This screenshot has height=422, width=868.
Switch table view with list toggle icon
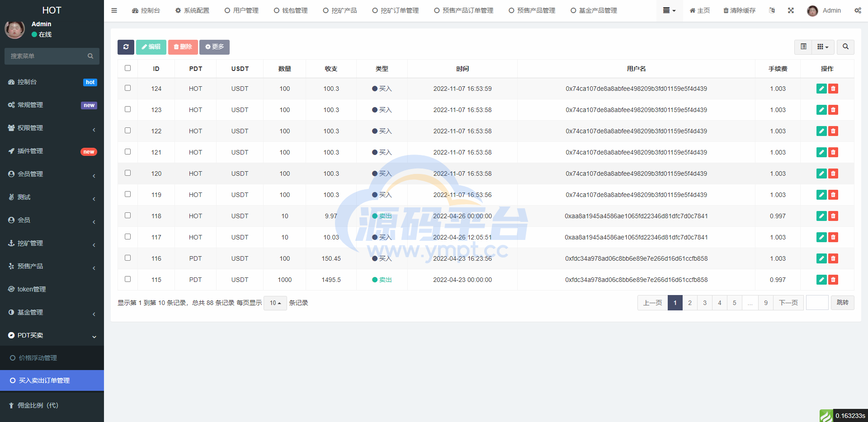point(803,47)
